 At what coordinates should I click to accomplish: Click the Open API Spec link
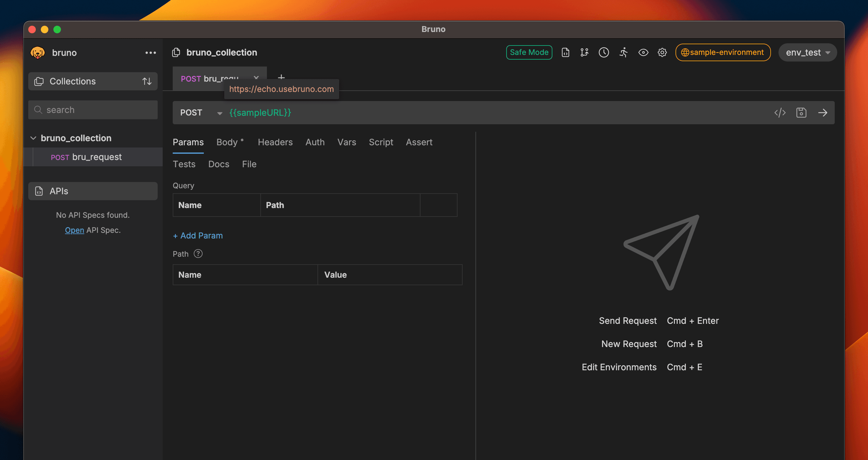tap(74, 230)
